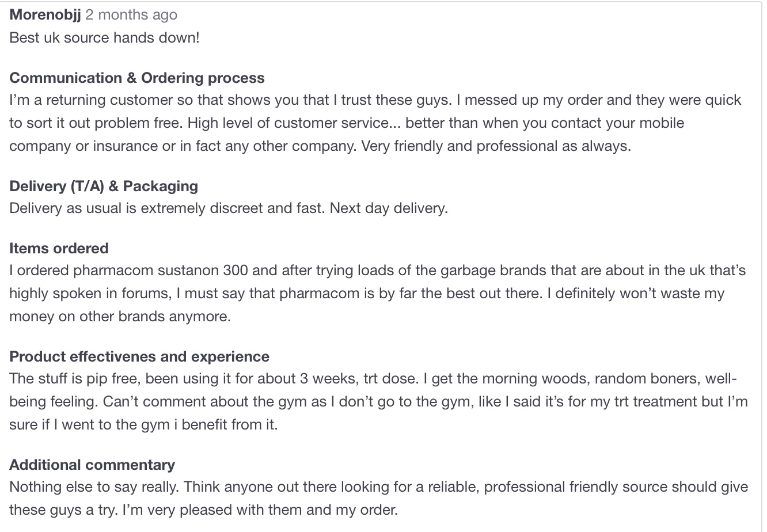Click the "Next day delivery." sentence
The image size is (767, 532).
point(389,208)
